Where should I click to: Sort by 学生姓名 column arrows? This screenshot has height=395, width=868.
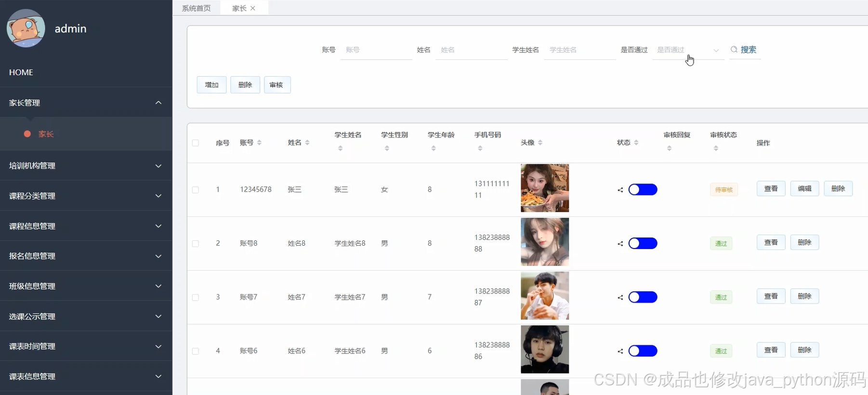point(341,148)
